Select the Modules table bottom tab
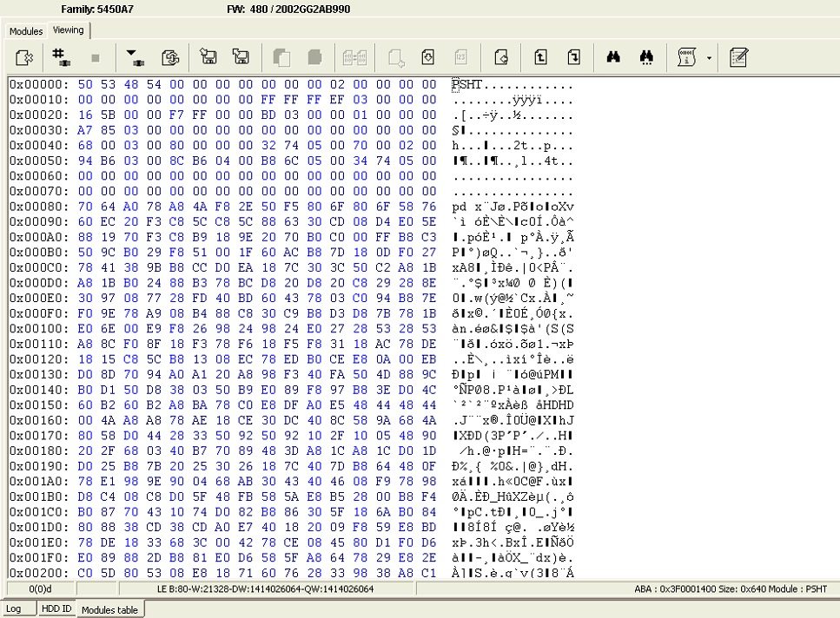 click(x=109, y=609)
